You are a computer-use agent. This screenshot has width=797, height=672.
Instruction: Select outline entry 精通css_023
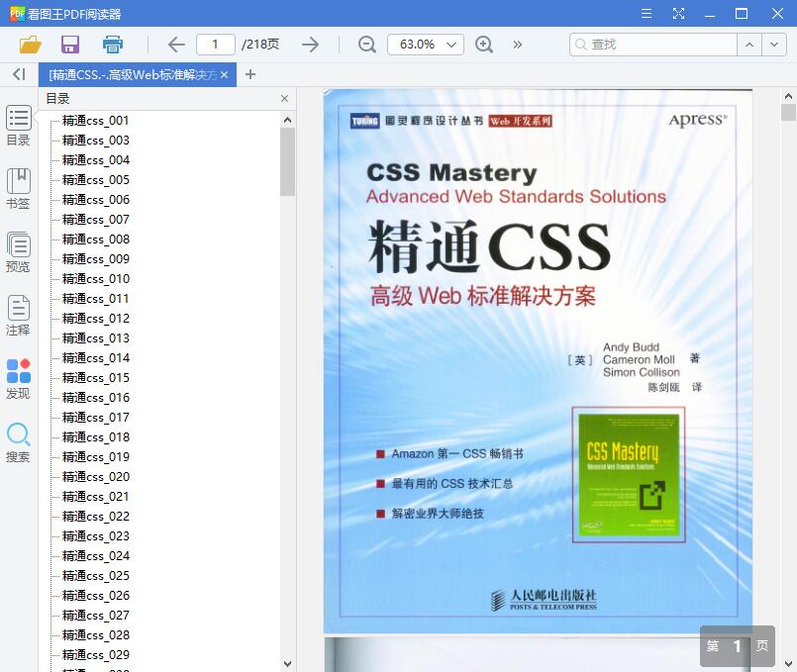[x=96, y=536]
